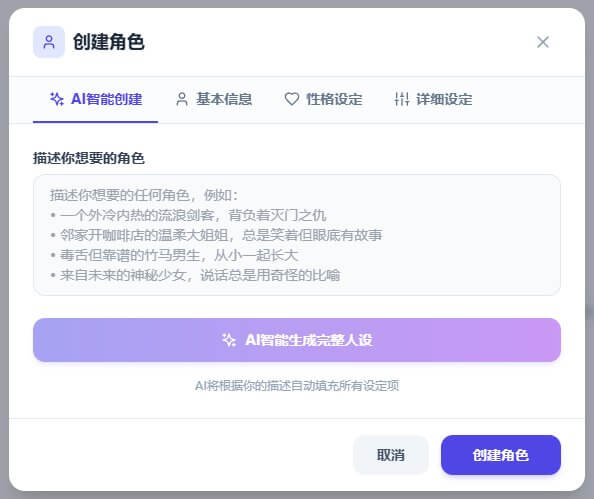Click the sparkle icon on AI智能创建 tab
Image resolution: width=594 pixels, height=499 pixels.
click(57, 99)
